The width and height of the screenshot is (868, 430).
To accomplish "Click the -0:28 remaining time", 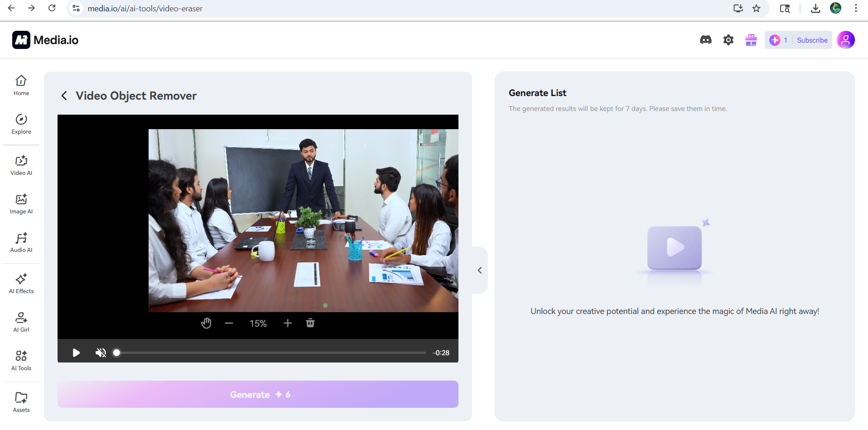I will pos(441,353).
